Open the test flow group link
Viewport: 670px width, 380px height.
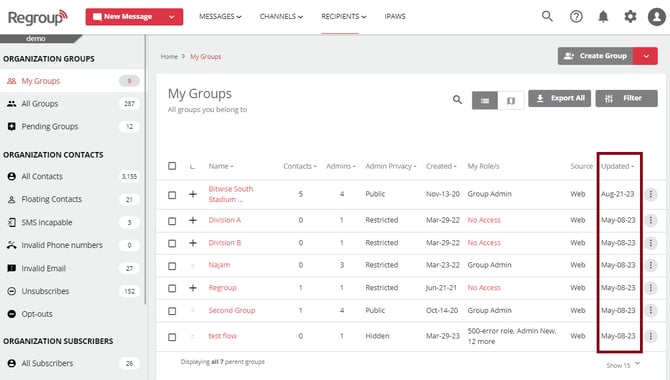[223, 336]
